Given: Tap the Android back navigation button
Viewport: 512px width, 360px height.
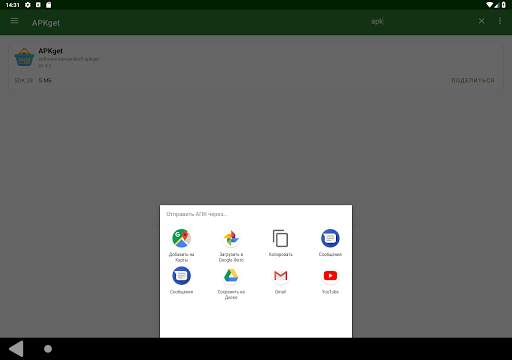Looking at the screenshot, I should (x=16, y=349).
